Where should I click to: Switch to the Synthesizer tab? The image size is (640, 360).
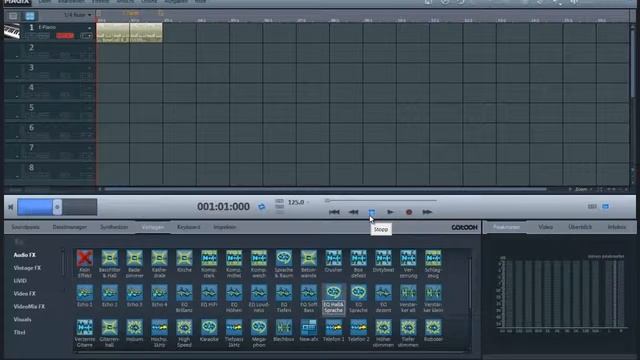click(x=114, y=227)
